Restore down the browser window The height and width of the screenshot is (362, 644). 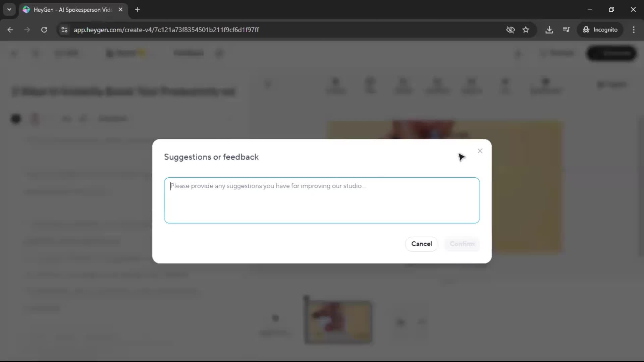click(x=611, y=10)
